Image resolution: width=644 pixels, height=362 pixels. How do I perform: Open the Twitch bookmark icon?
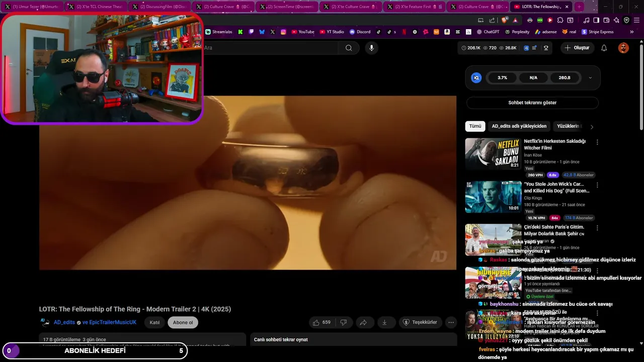(x=251, y=32)
